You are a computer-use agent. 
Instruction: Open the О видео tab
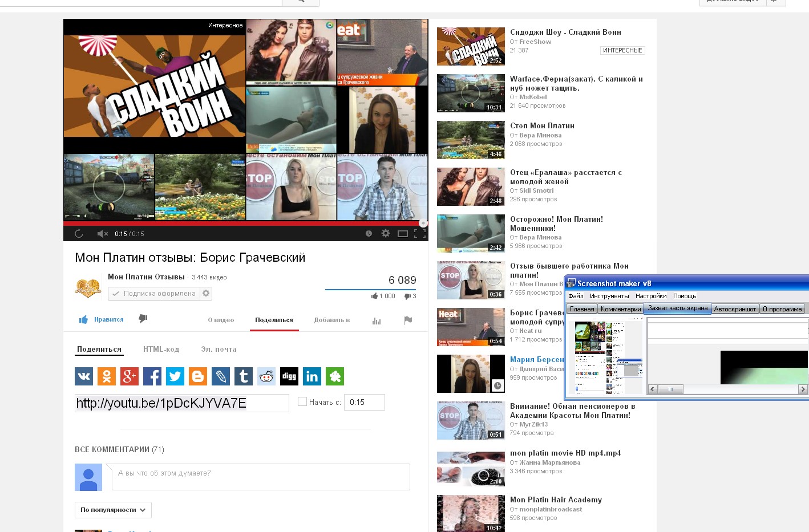(x=221, y=320)
